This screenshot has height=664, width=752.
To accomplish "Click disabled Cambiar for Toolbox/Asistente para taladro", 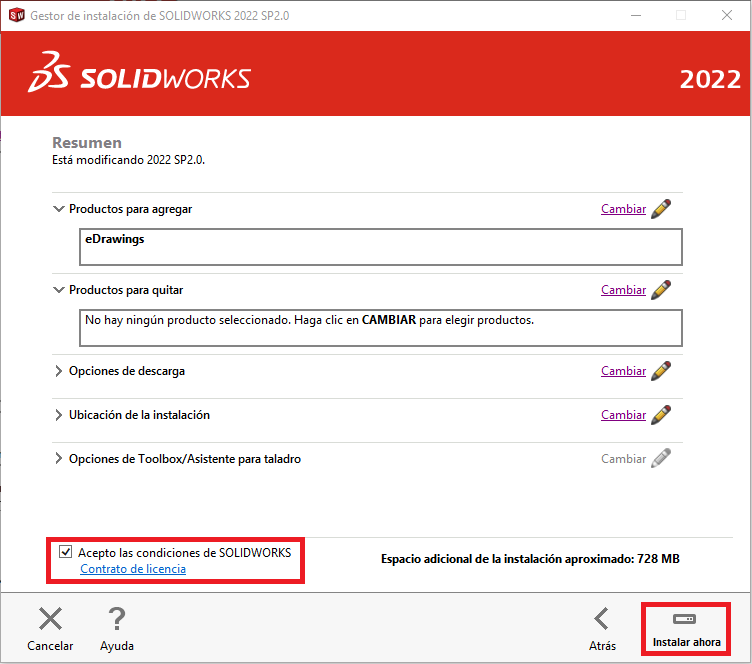I will tap(623, 459).
